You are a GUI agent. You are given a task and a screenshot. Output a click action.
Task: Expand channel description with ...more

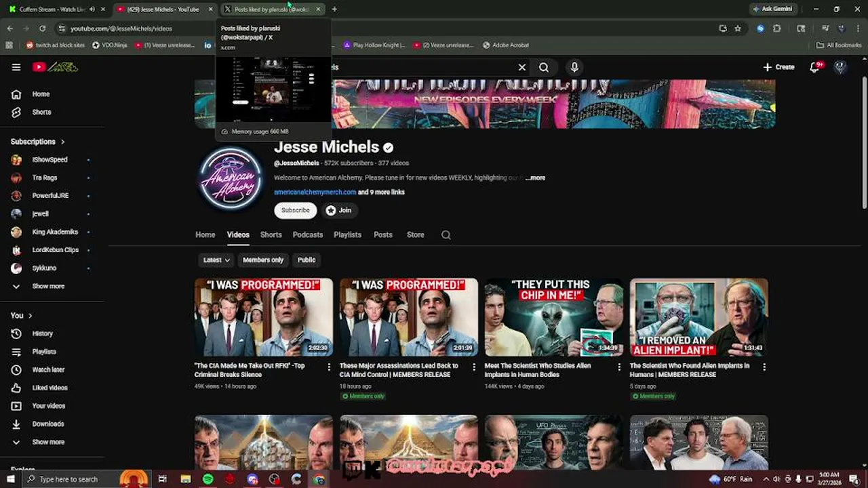(535, 178)
